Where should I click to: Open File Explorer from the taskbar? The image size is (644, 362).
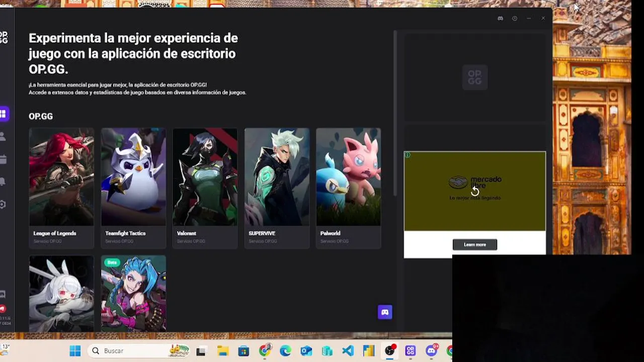[222, 351]
